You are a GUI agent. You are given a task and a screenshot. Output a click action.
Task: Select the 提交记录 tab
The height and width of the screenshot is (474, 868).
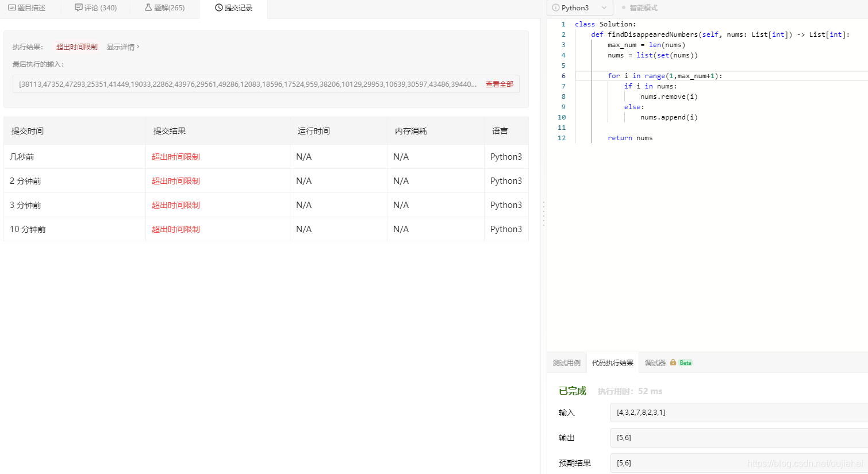click(233, 8)
